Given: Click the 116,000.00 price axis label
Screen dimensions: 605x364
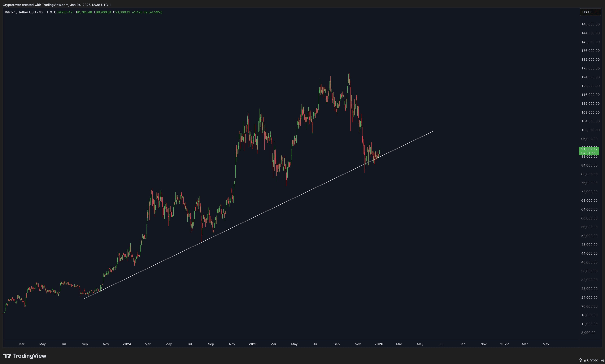Looking at the screenshot, I should click(x=590, y=95).
